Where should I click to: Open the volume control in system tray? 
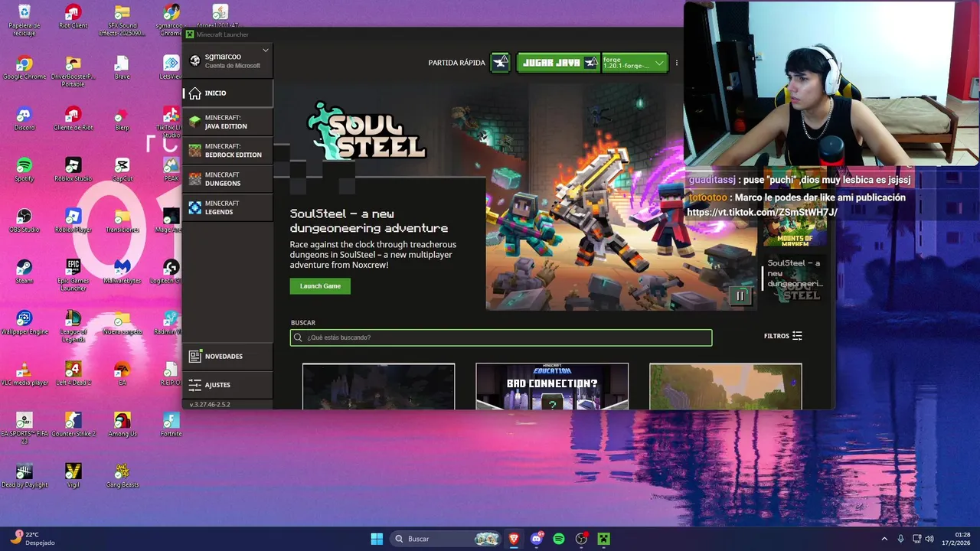pos(929,539)
